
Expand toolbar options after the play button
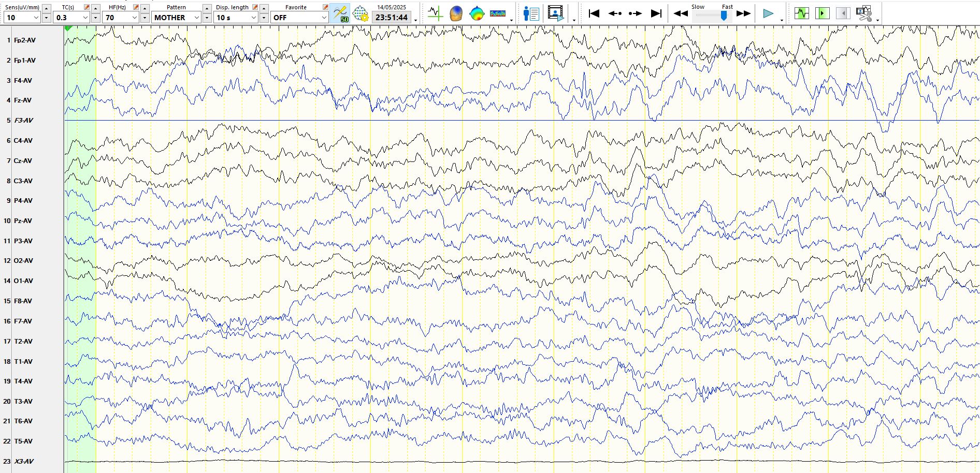[x=782, y=20]
